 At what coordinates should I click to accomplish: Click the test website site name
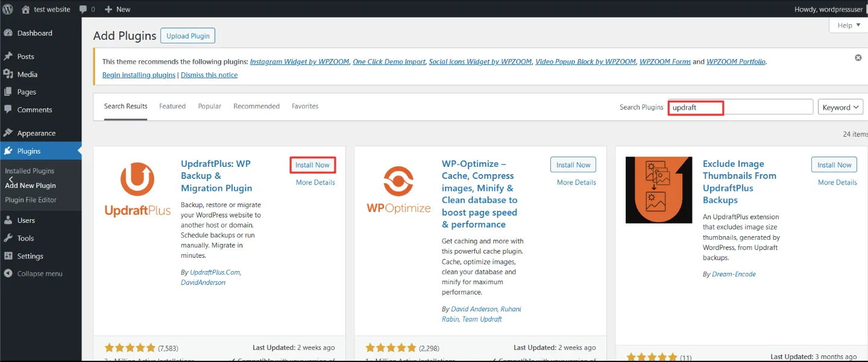(52, 9)
